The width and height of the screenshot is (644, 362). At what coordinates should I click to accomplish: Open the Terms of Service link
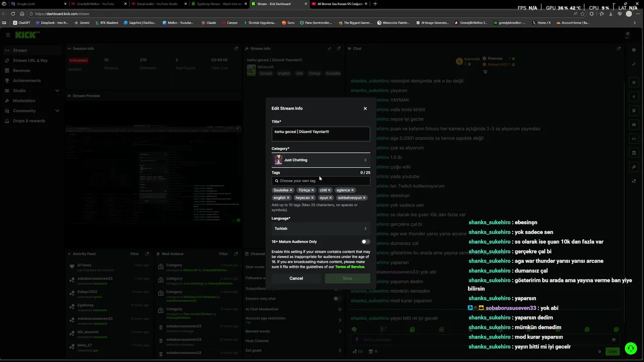tap(350, 267)
